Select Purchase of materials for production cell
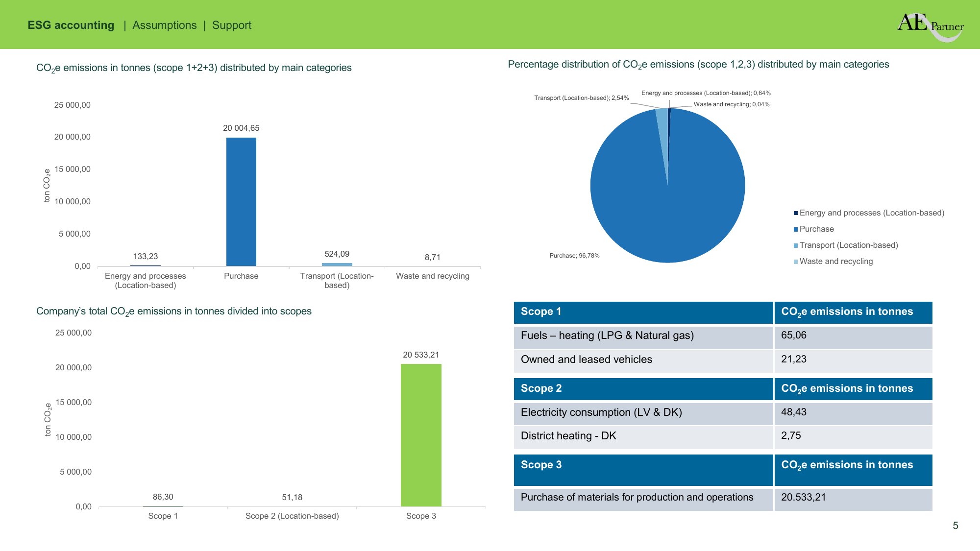 click(643, 499)
